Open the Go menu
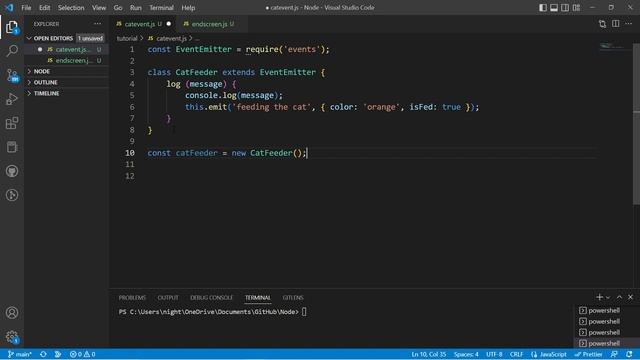 pos(118,8)
